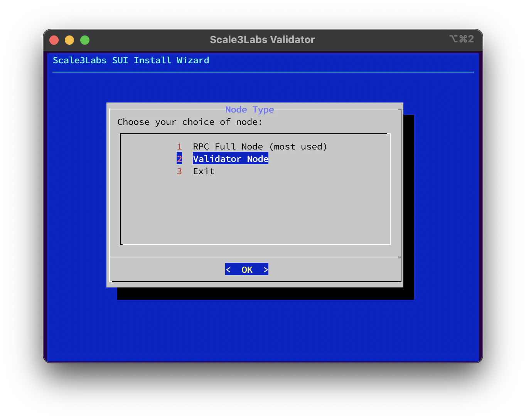Close the Scale3Labs Validator window
The width and height of the screenshot is (526, 420).
[54, 40]
